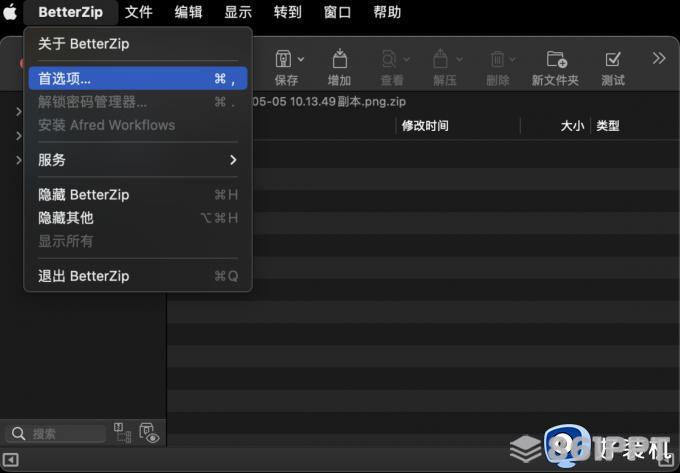Click the 查看 toolbar icon

click(389, 59)
